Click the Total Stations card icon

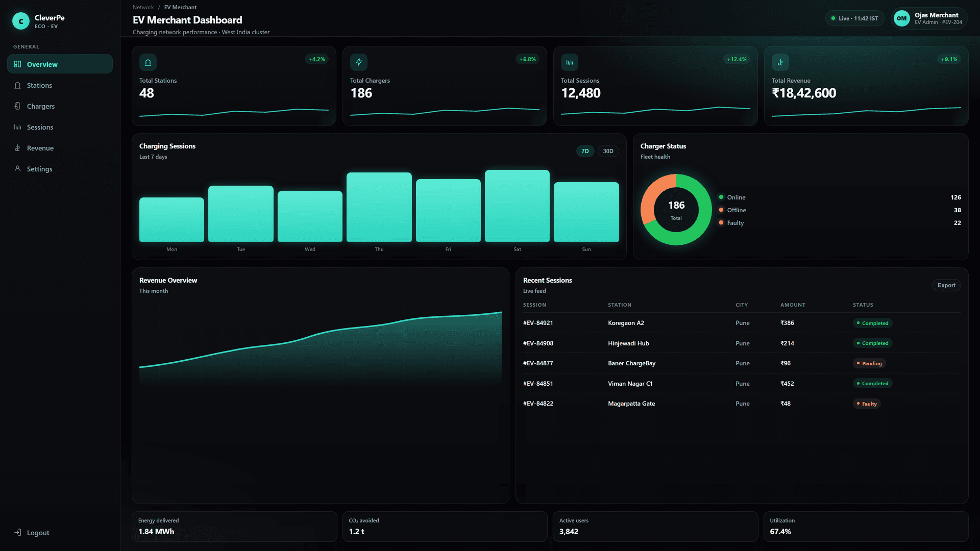pos(148,62)
